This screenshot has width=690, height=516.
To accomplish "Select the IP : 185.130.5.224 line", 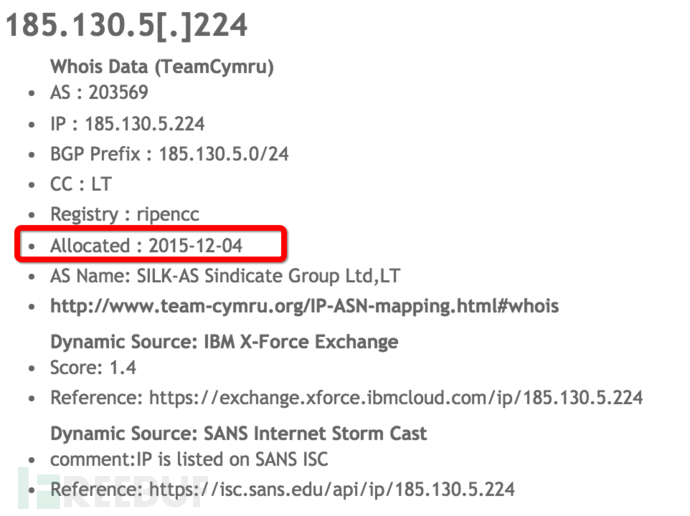I will coord(127,124).
